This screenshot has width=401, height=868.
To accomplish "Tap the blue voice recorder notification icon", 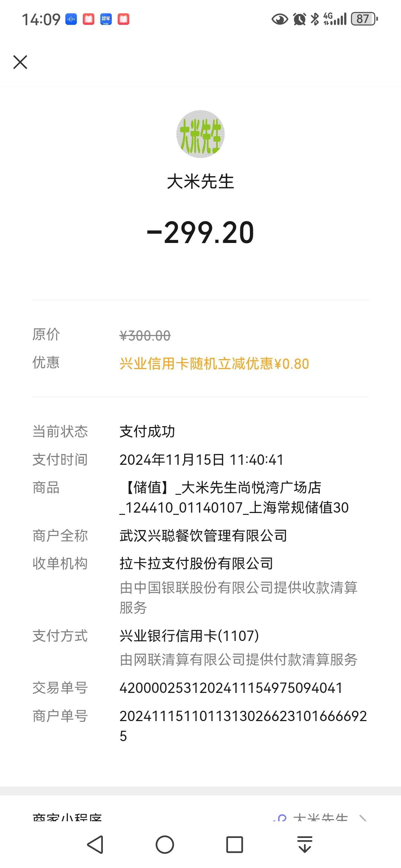I will point(71,19).
